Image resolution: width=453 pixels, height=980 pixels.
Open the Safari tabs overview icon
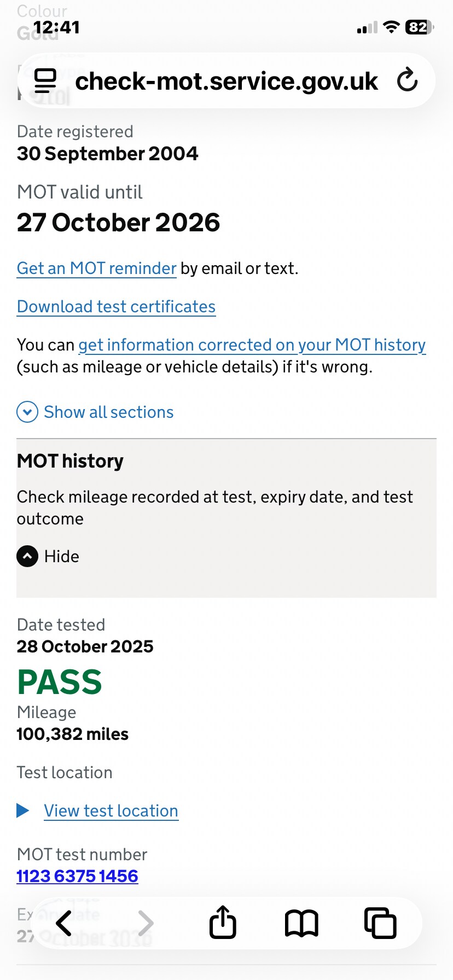click(380, 923)
